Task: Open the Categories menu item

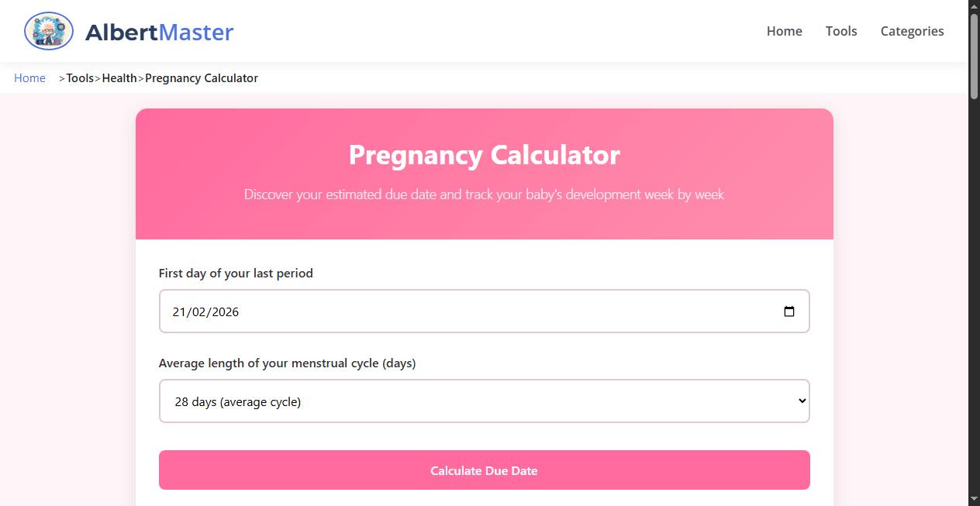Action: point(912,31)
